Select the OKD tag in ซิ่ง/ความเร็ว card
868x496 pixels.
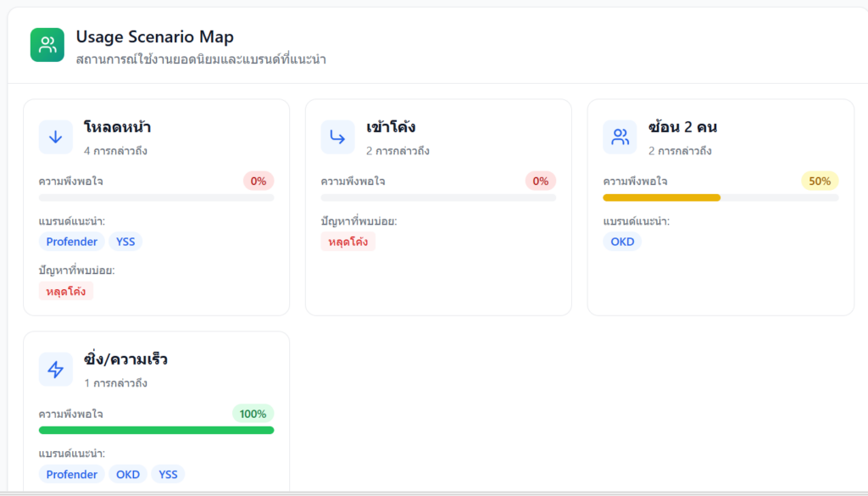[x=128, y=474]
